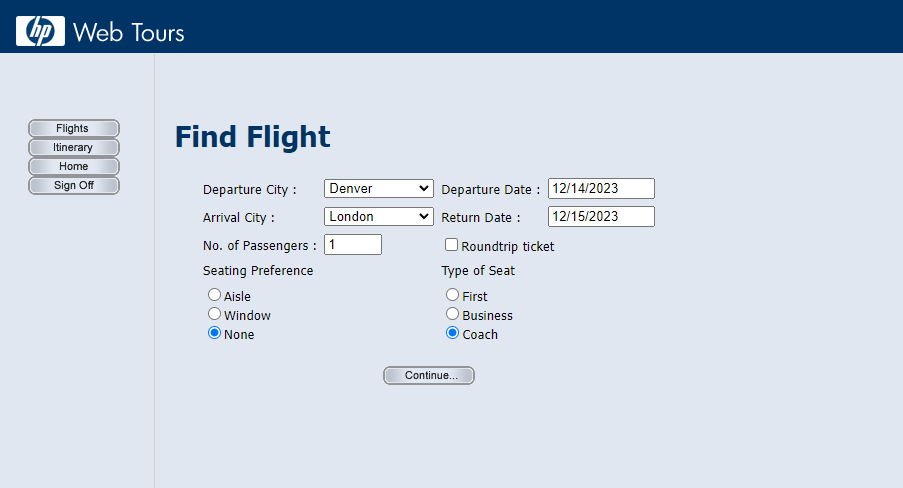The image size is (903, 488).
Task: Click the HP logo icon
Action: pyautogui.click(x=40, y=31)
